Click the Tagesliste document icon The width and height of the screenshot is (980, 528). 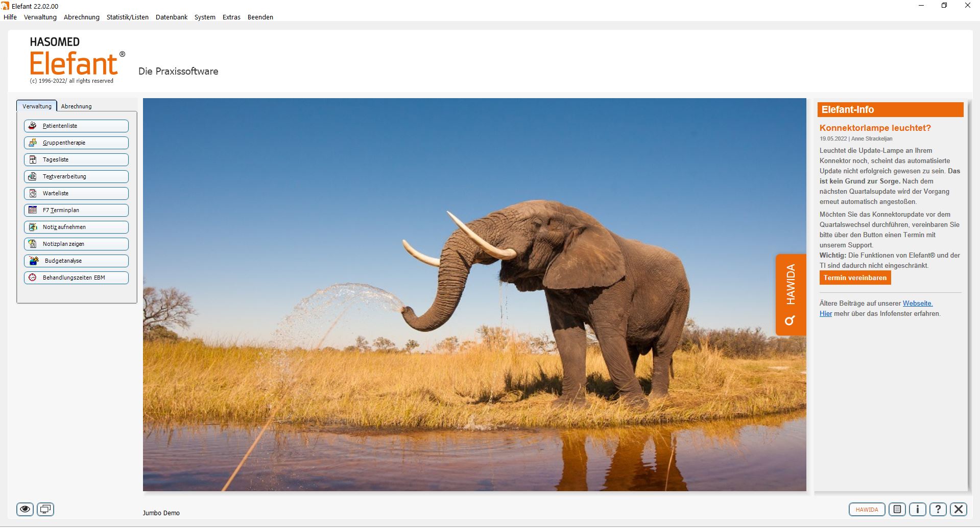click(x=33, y=159)
